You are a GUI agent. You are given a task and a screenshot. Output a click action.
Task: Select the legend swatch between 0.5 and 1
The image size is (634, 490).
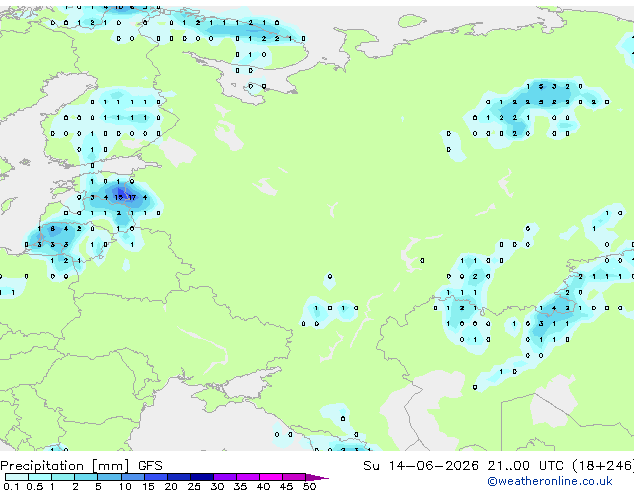(40, 477)
